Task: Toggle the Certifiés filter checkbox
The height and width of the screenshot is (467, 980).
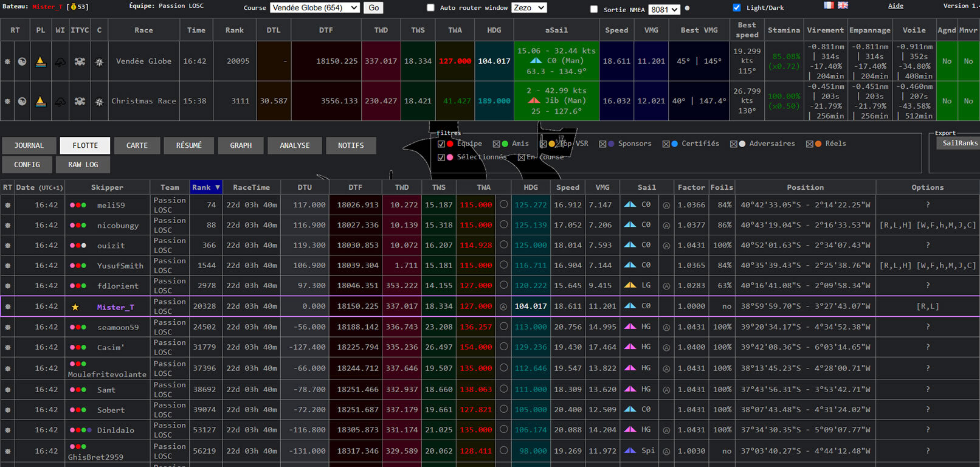Action: [666, 144]
